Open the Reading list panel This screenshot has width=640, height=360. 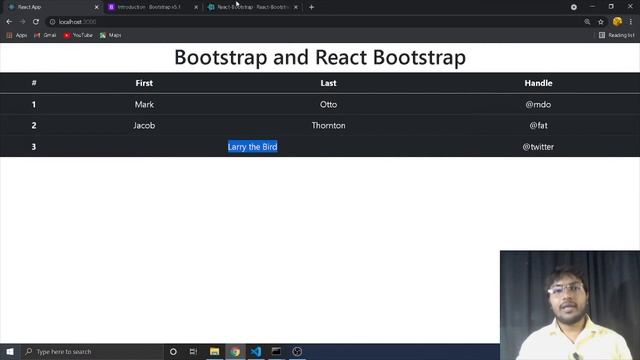point(616,35)
